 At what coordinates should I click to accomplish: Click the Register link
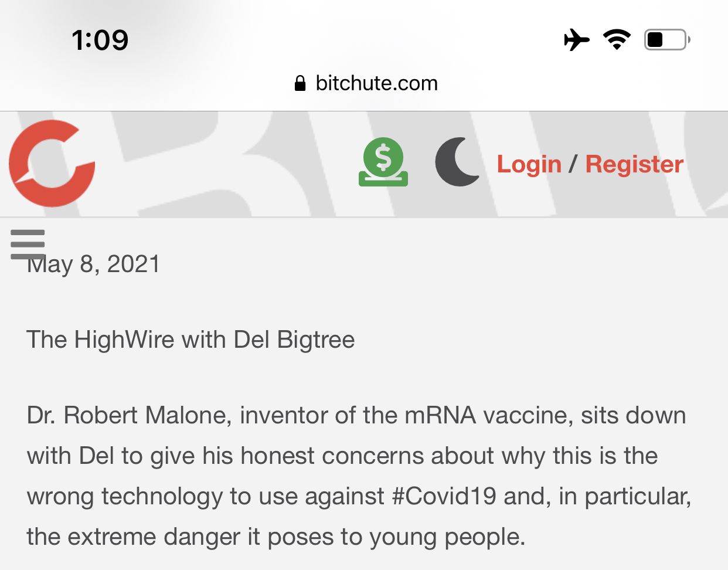634,164
